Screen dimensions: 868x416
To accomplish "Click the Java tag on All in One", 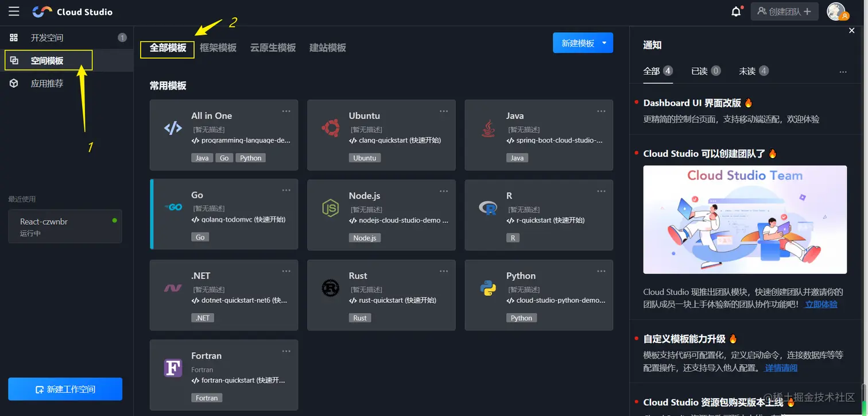I will click(x=202, y=158).
